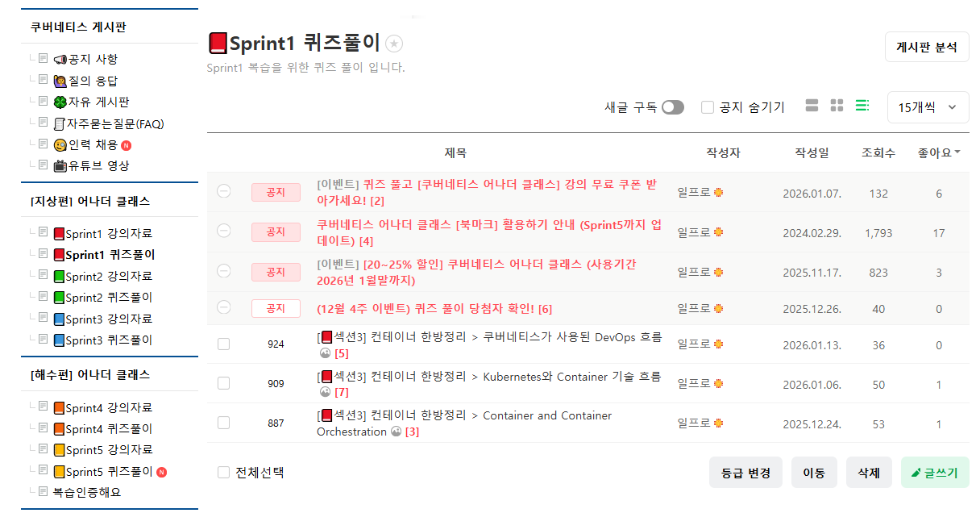This screenshot has width=980, height=513.
Task: Click the image icon on post 909
Action: tap(325, 392)
